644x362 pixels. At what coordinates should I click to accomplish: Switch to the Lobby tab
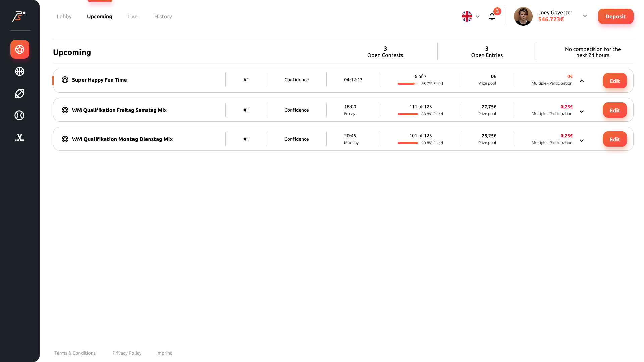[x=64, y=16]
